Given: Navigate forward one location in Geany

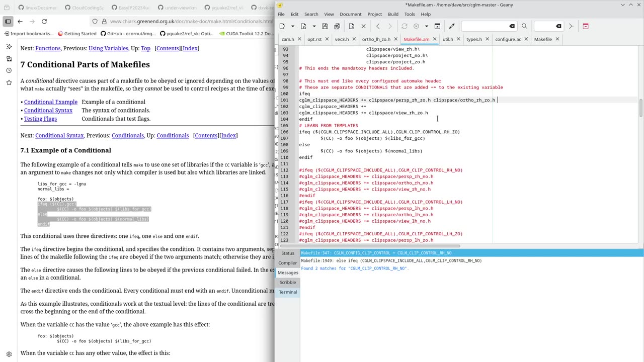Looking at the screenshot, I should [390, 26].
